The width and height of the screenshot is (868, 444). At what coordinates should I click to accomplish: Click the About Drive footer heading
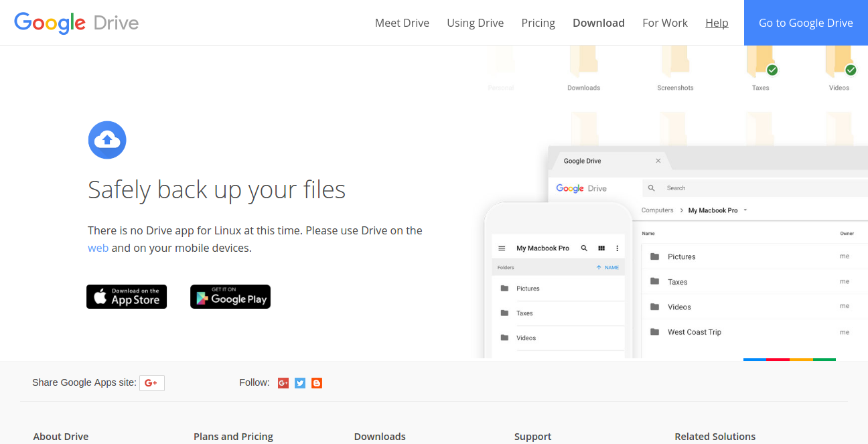point(61,437)
